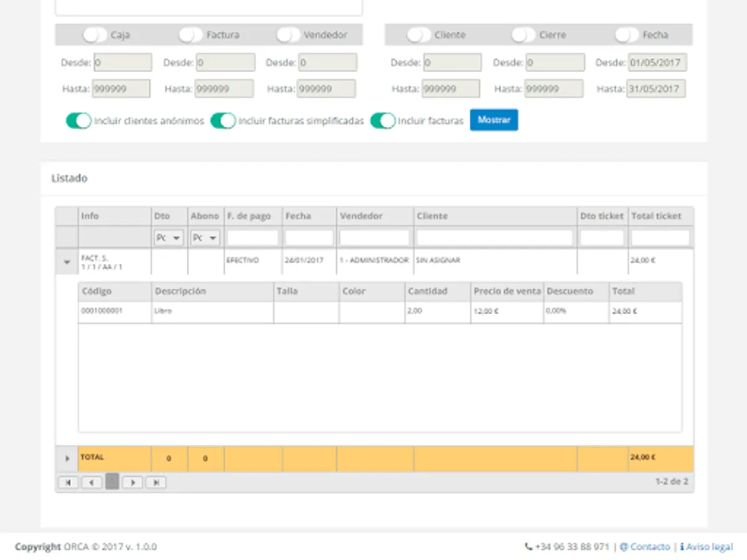Select the 12,00 € price cell
747x560 pixels.
(x=507, y=312)
